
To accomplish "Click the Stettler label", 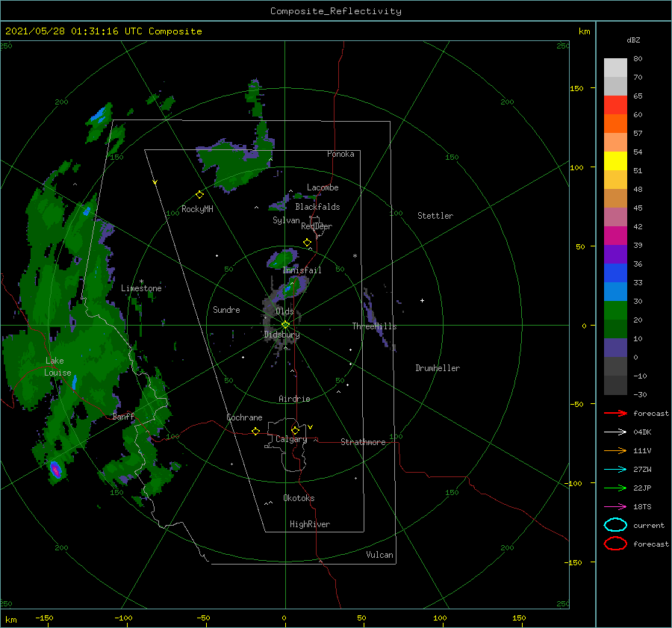I will (x=435, y=216).
